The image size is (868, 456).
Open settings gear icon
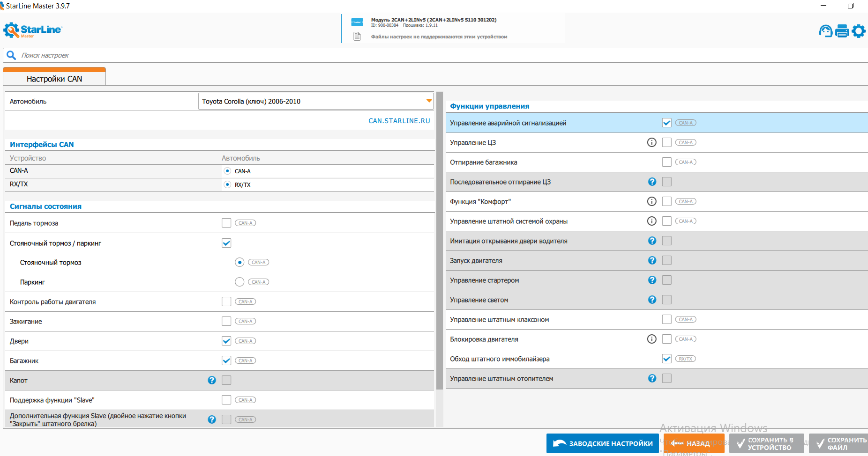click(859, 31)
